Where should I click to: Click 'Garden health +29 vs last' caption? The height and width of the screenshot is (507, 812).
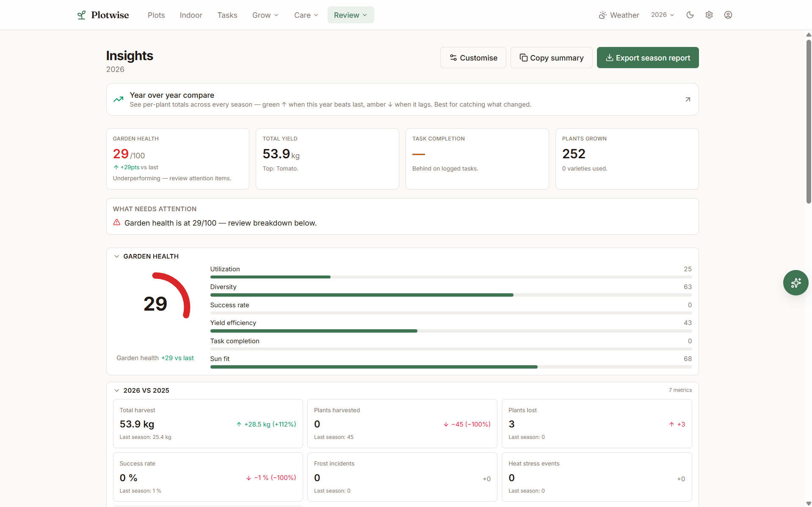point(155,358)
